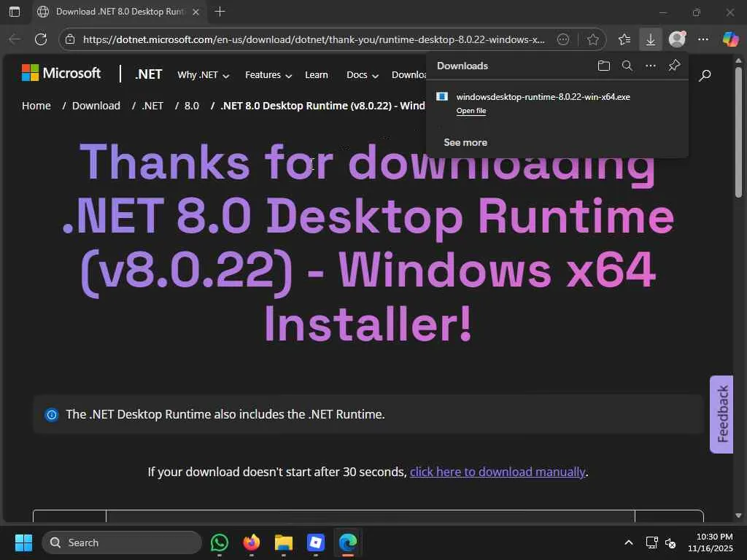Open the downloads folder icon

[603, 66]
